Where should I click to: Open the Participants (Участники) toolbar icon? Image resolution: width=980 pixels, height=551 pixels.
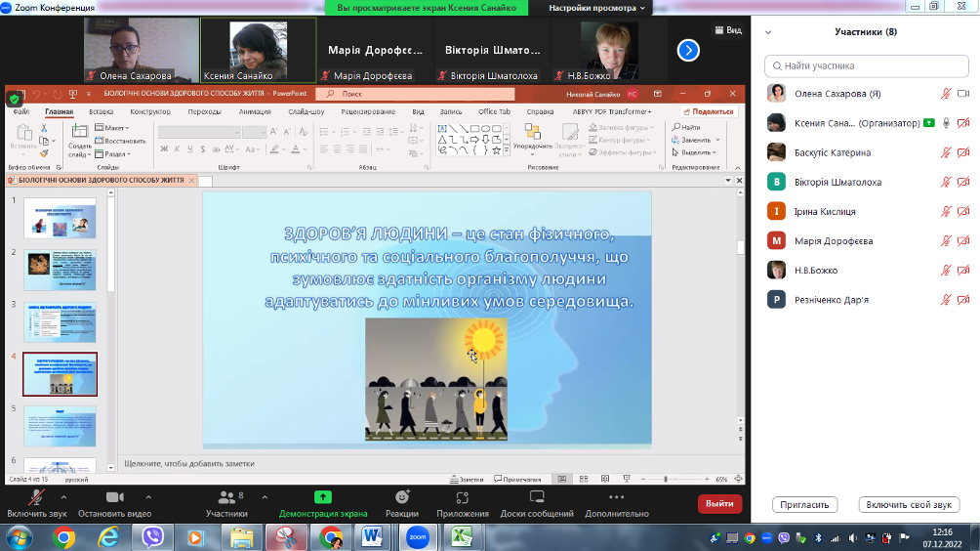(225, 497)
